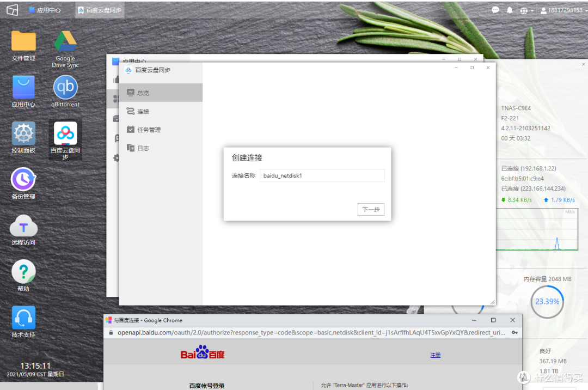588x390 pixels.
Task: Open the 远程访问 desktop icon
Action: [x=23, y=230]
